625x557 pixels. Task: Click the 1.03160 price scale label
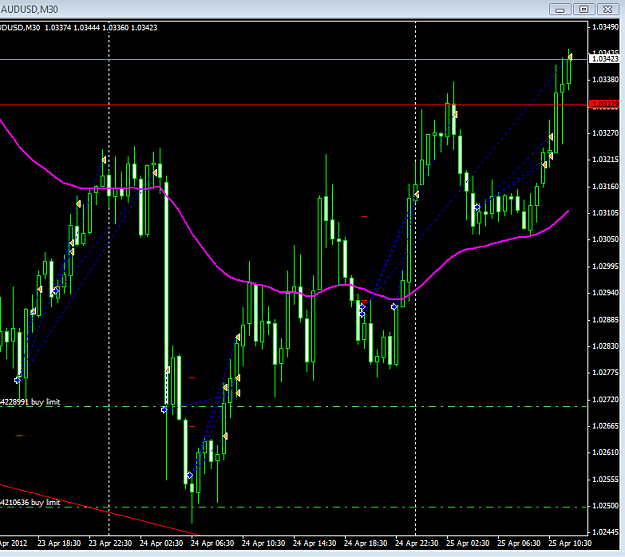[605, 187]
